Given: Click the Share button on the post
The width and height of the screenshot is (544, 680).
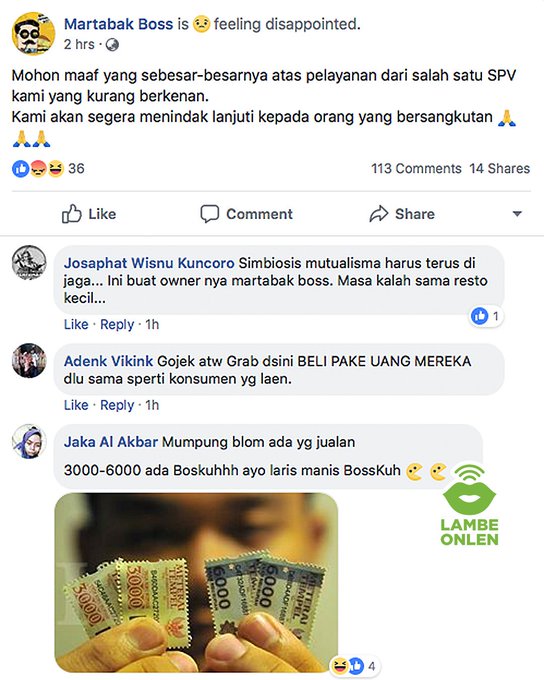Looking at the screenshot, I should coord(402,214).
